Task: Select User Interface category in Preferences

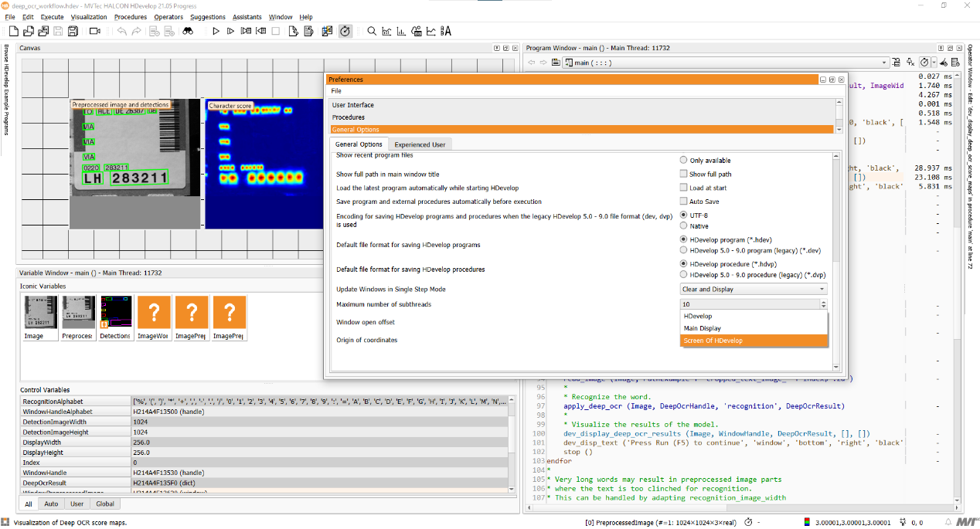Action: tap(582, 105)
